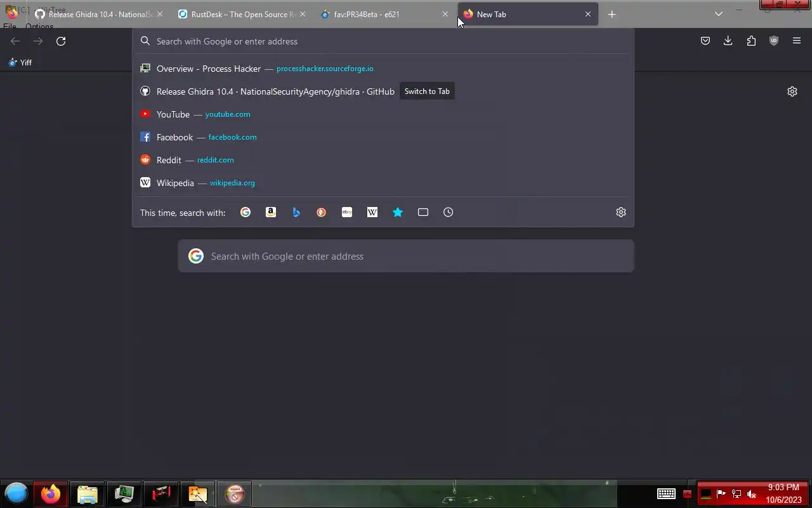Expand the list all tabs chevron
812x508 pixels.
click(x=719, y=14)
